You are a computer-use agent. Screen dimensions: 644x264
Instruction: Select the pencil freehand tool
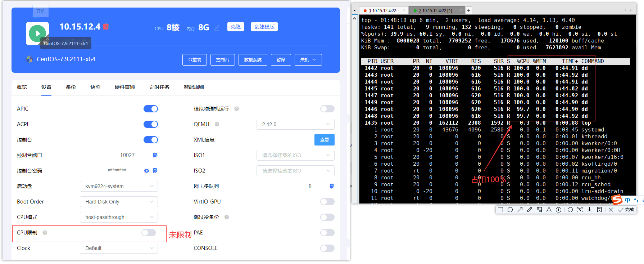[x=530, y=210]
